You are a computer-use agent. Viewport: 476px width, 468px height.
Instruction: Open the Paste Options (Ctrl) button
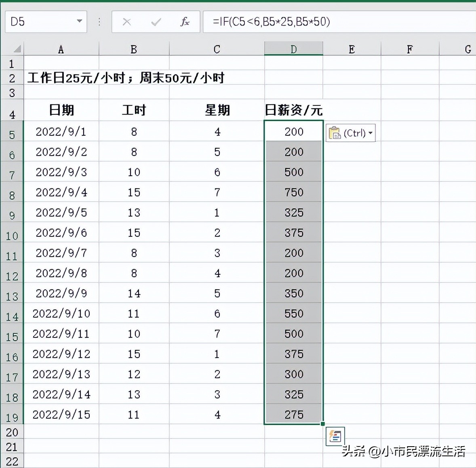tap(351, 133)
